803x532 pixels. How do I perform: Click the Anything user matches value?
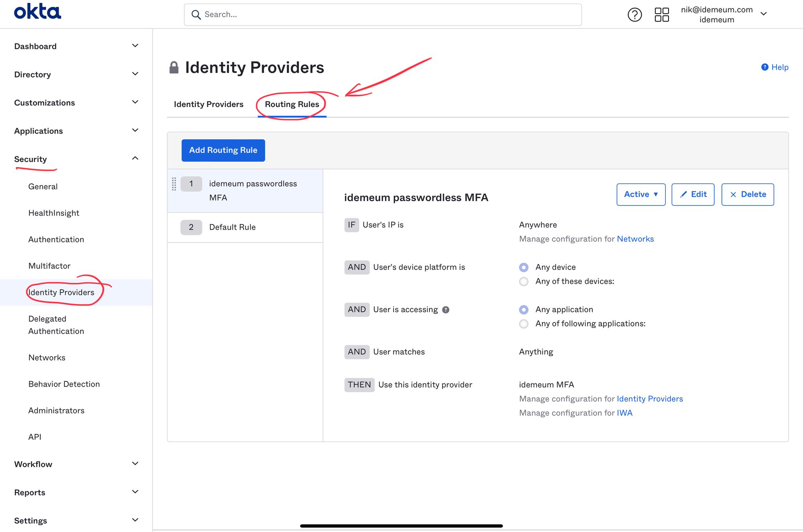coord(536,352)
